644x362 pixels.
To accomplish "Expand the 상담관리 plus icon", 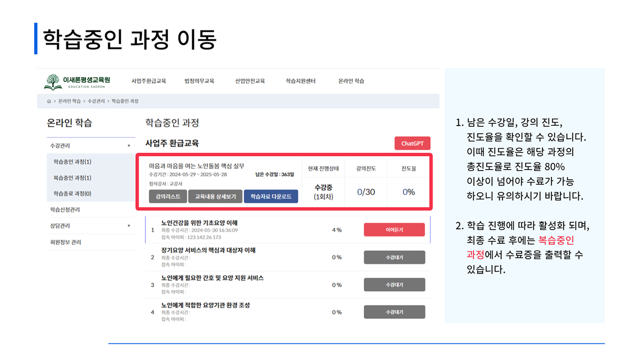I will coord(129,226).
